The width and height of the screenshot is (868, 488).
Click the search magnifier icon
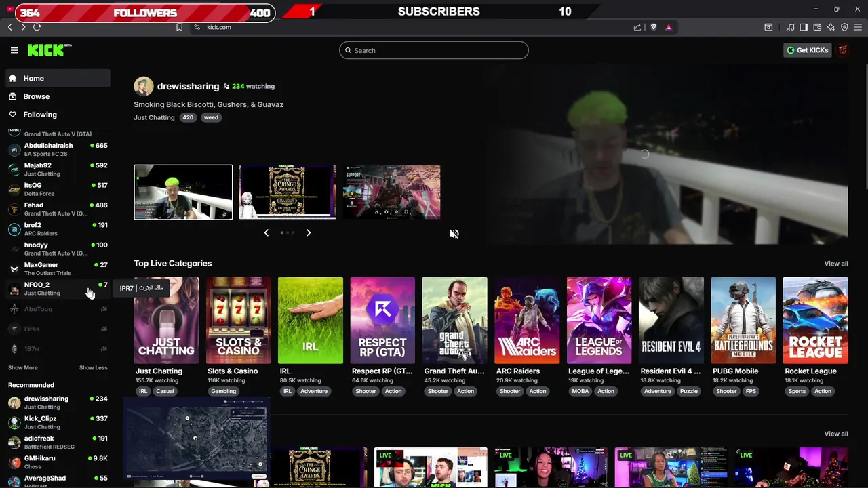coord(348,50)
